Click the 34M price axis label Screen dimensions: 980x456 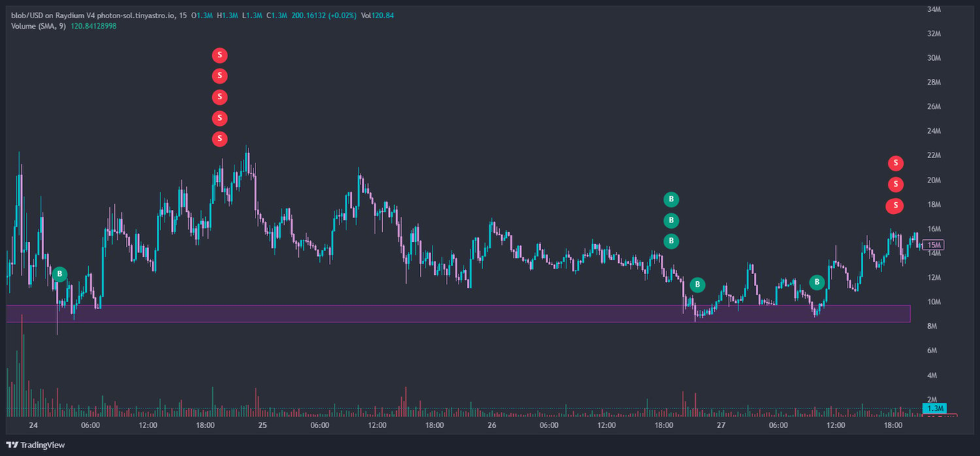[933, 9]
